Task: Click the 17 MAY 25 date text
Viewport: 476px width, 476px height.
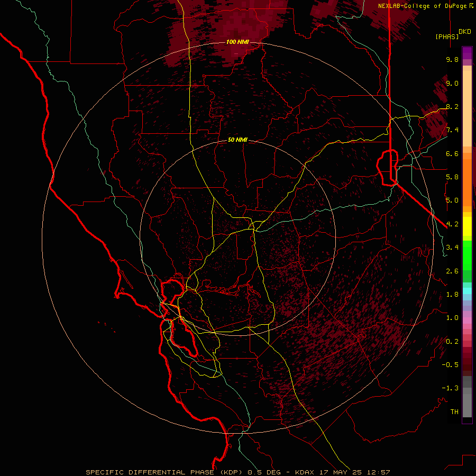Action: [340, 472]
